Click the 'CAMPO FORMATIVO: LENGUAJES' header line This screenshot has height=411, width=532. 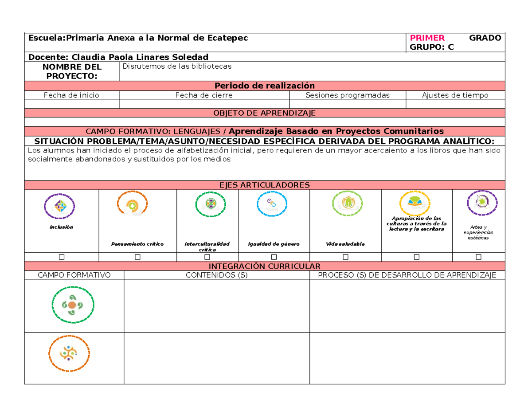265,131
